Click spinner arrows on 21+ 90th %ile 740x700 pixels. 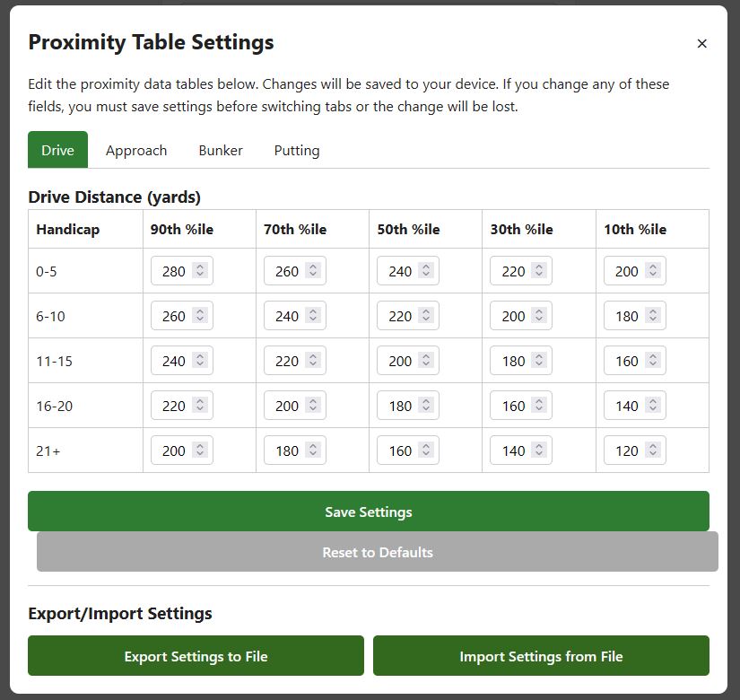[x=200, y=450]
